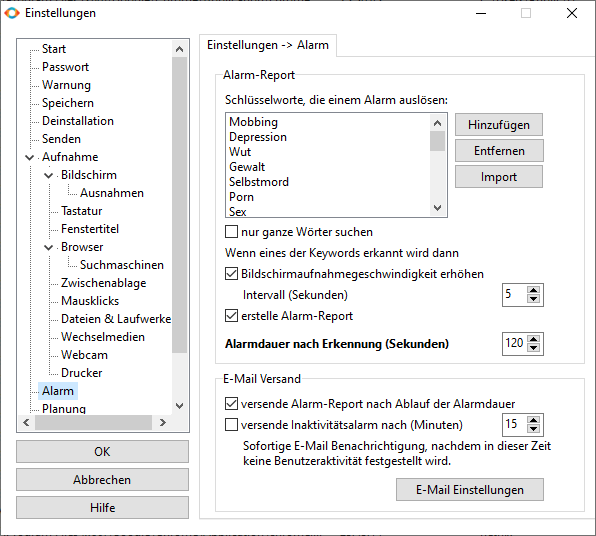
Task: Enable versende Inaktivitätsalarm checkbox
Action: (x=231, y=424)
